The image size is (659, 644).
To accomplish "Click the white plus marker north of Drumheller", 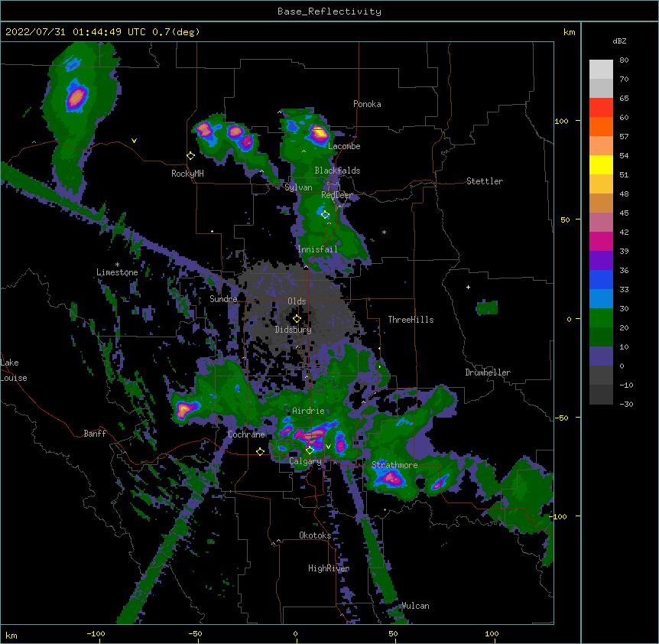I will tap(468, 287).
